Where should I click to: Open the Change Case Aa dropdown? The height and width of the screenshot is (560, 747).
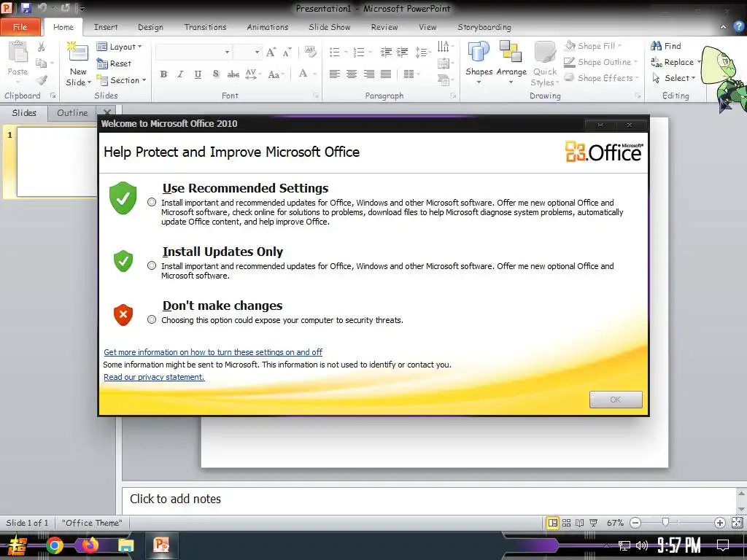(x=276, y=74)
